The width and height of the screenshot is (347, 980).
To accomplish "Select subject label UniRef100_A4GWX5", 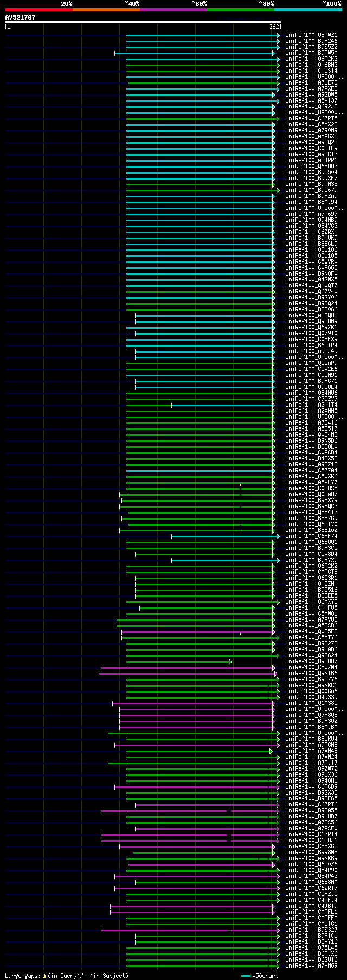I will (x=311, y=279).
